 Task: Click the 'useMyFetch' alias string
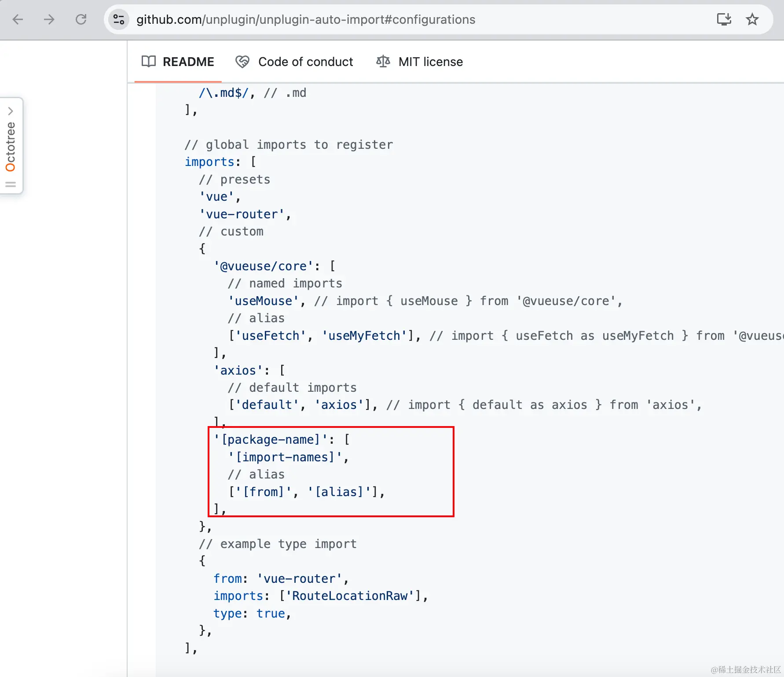click(x=364, y=336)
